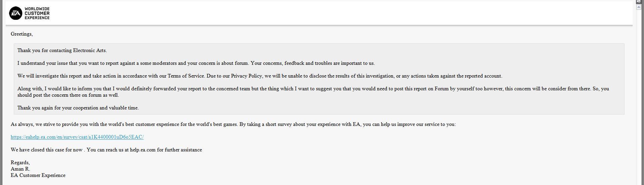Click the vertical scrollbar track
The width and height of the screenshot is (644, 185).
(639, 101)
